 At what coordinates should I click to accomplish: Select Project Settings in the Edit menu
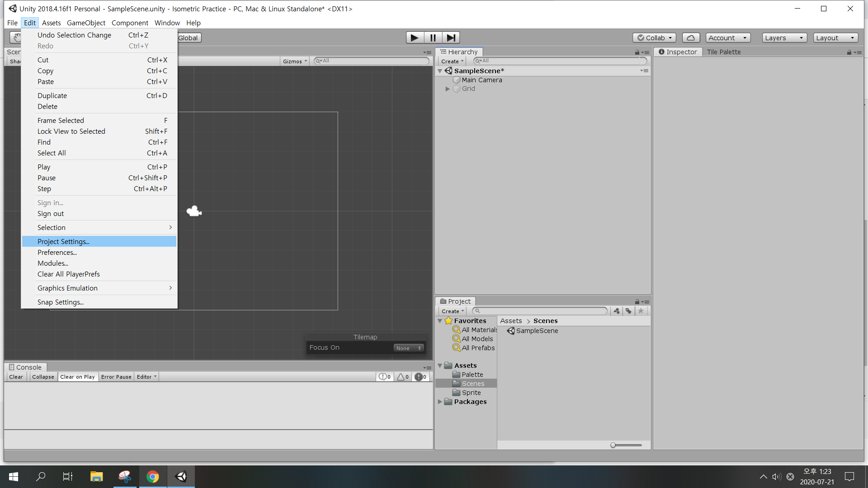coord(63,242)
